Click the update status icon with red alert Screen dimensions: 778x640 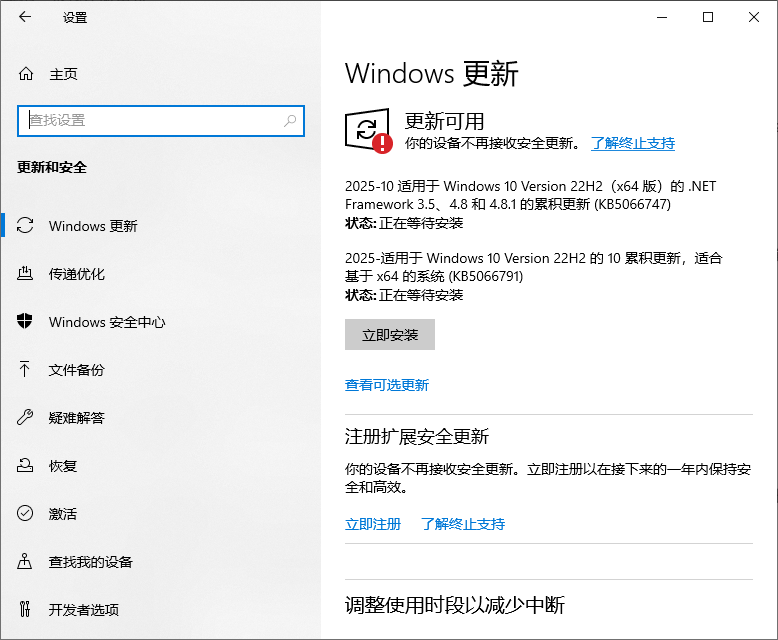[x=369, y=131]
